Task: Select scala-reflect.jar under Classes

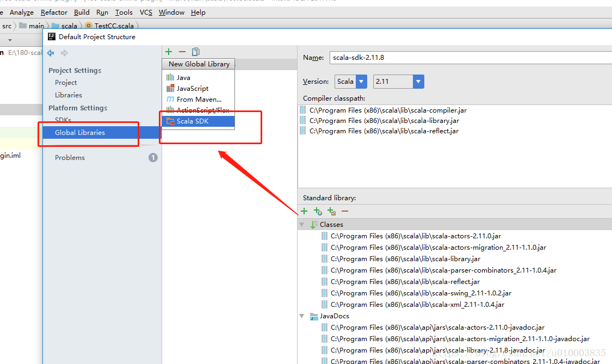Action: (x=405, y=282)
